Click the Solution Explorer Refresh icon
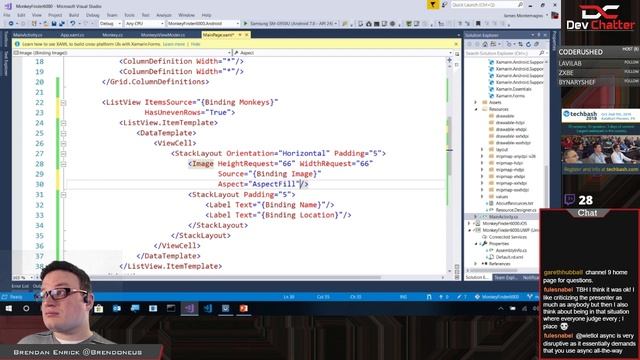The height and width of the screenshot is (360, 640). pyautogui.click(x=528, y=44)
